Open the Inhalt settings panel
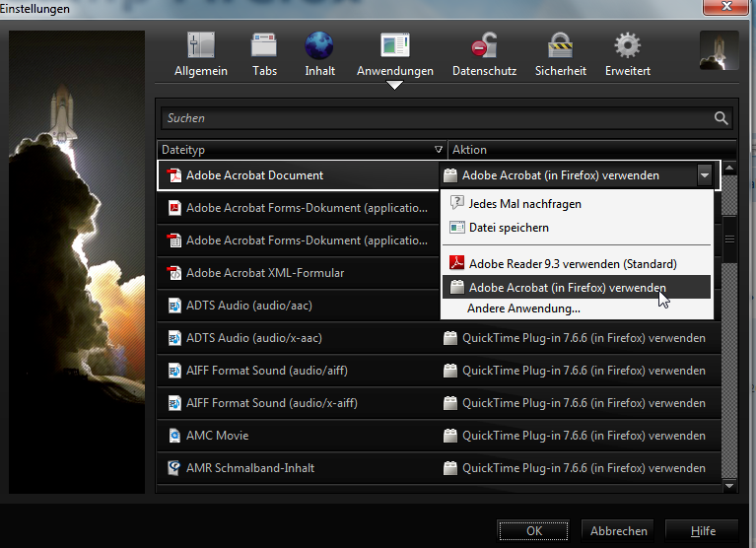Screen dimensions: 756x548 [x=319, y=54]
